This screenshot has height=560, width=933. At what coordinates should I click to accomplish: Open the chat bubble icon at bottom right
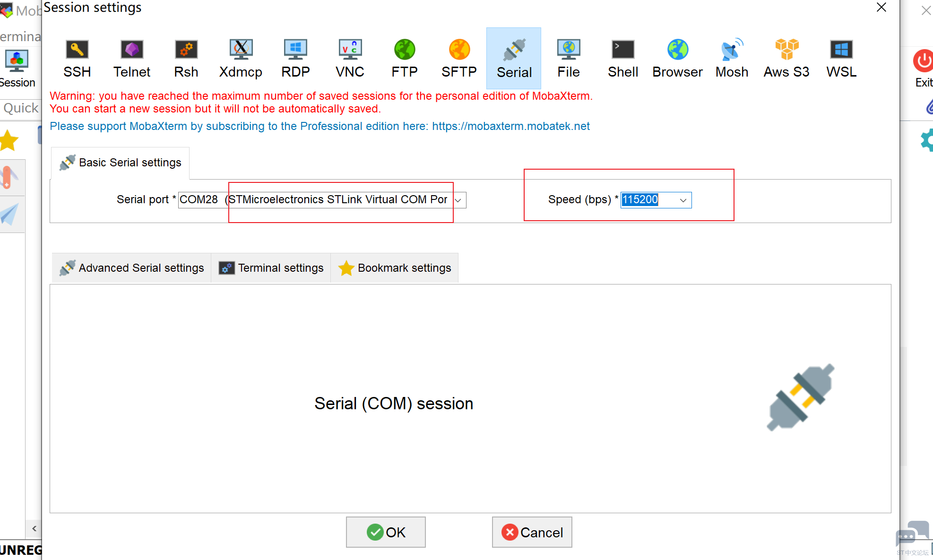tap(912, 534)
